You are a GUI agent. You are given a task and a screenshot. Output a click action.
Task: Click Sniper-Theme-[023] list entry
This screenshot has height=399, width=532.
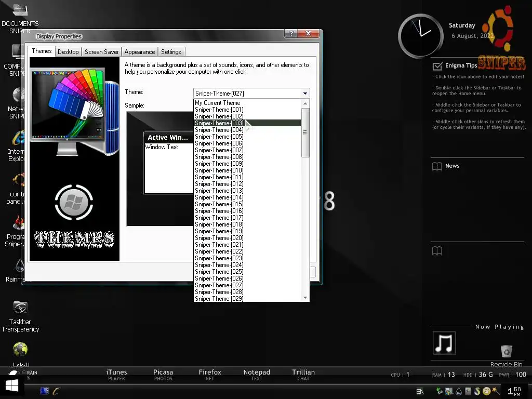247,258
